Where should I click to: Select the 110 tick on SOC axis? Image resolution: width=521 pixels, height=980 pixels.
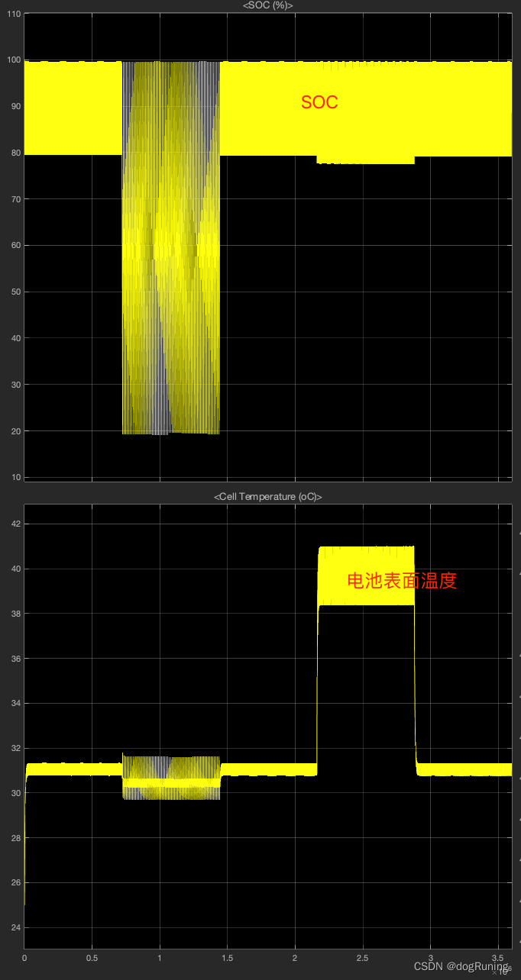[x=14, y=14]
